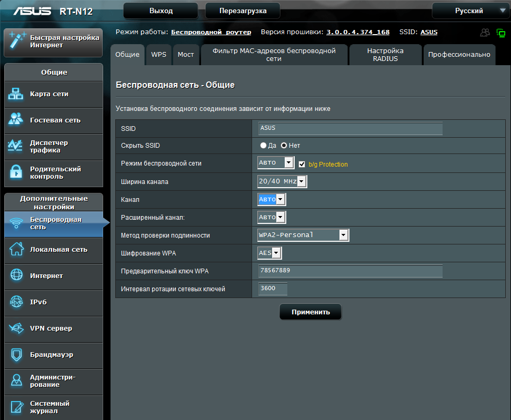Click the connected clients users icon
This screenshot has height=420, width=511.
(x=485, y=33)
